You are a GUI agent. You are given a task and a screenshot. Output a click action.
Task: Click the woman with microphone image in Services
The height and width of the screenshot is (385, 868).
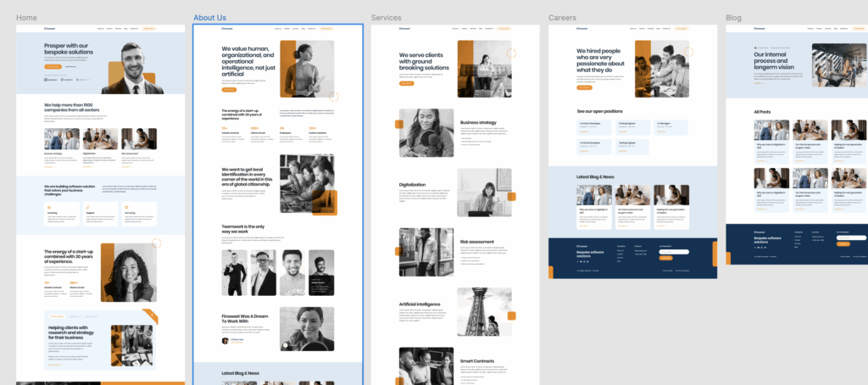pyautogui.click(x=426, y=133)
